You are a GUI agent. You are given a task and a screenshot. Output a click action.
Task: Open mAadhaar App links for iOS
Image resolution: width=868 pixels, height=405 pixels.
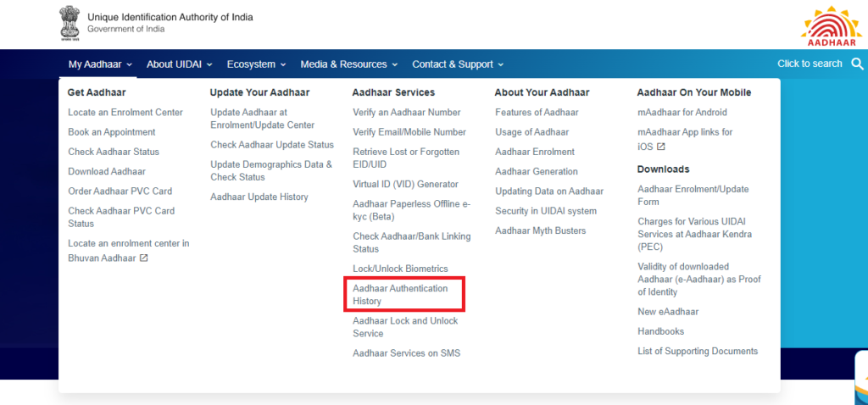click(x=685, y=139)
